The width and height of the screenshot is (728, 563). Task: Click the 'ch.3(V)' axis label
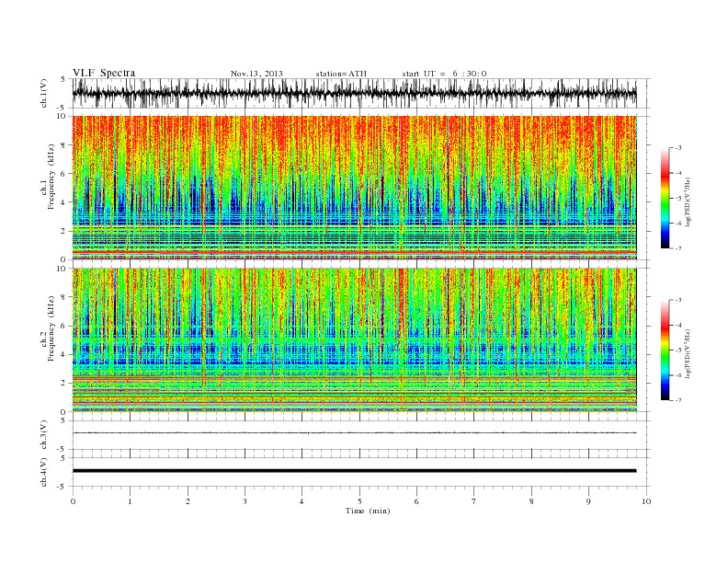[44, 435]
